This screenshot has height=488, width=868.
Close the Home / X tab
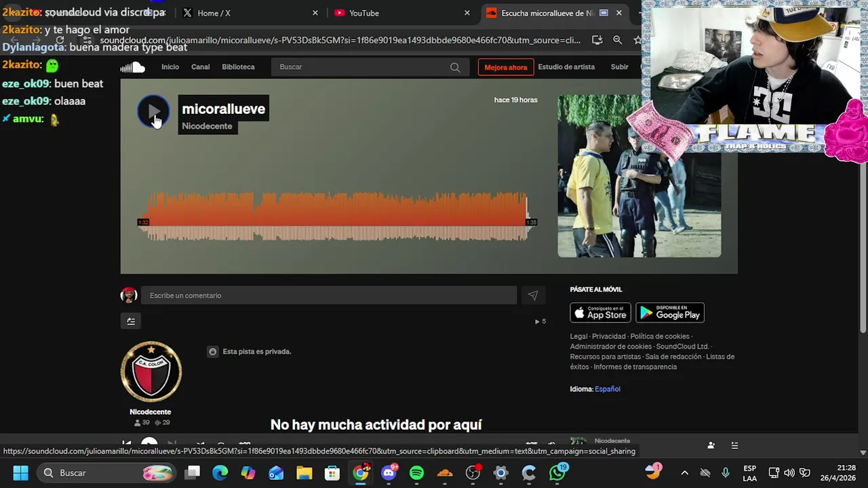coord(315,13)
